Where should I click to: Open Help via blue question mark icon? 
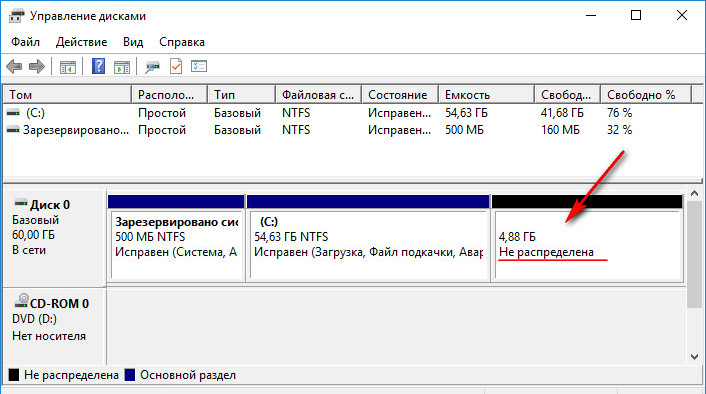98,67
